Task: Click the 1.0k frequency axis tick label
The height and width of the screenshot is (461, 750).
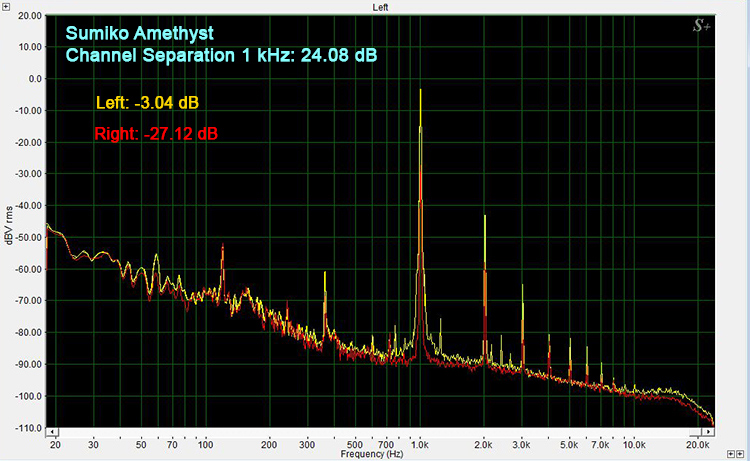Action: (421, 443)
